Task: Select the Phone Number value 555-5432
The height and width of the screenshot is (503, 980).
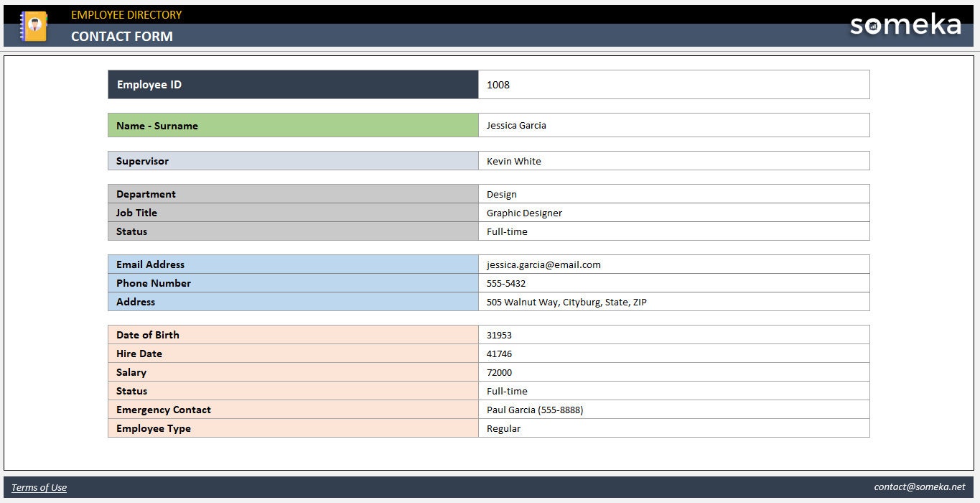Action: click(673, 283)
